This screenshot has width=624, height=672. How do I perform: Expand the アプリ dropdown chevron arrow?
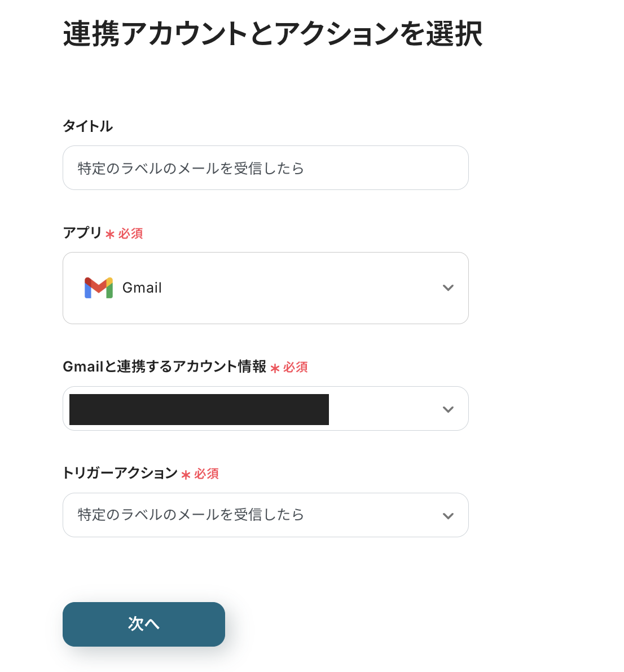(x=448, y=288)
